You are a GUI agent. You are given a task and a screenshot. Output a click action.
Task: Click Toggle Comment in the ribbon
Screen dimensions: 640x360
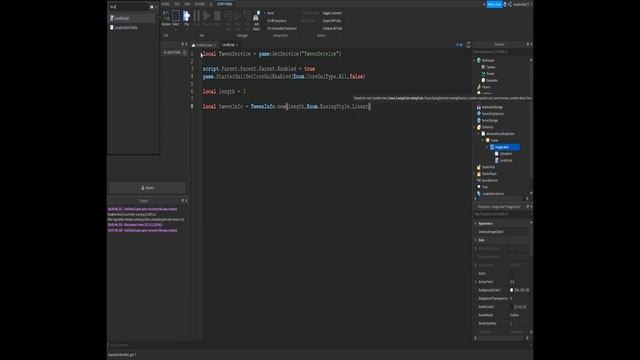tap(332, 13)
